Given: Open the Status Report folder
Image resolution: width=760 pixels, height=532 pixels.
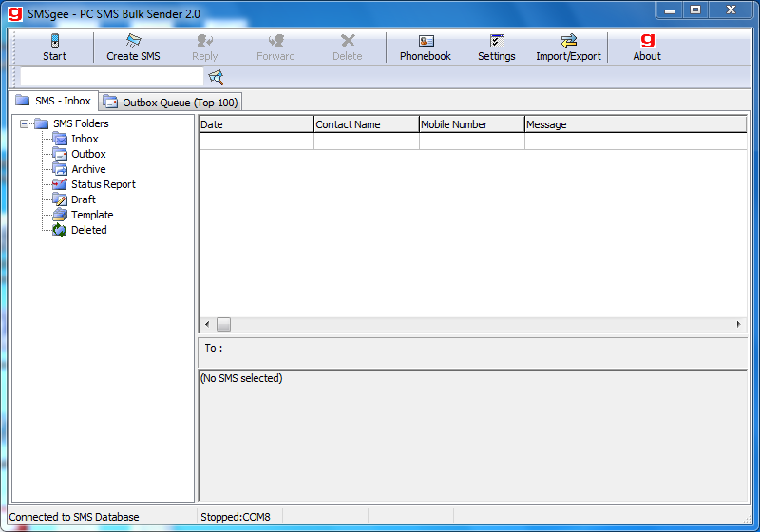Looking at the screenshot, I should (104, 184).
